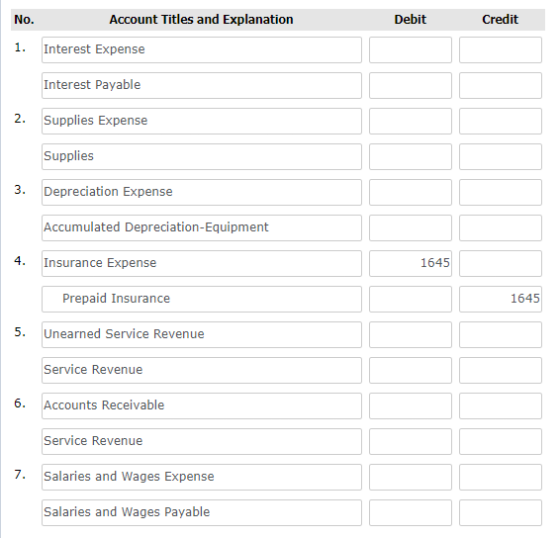Click the debit field for Supplies Expense
The image size is (560, 538).
pos(410,121)
